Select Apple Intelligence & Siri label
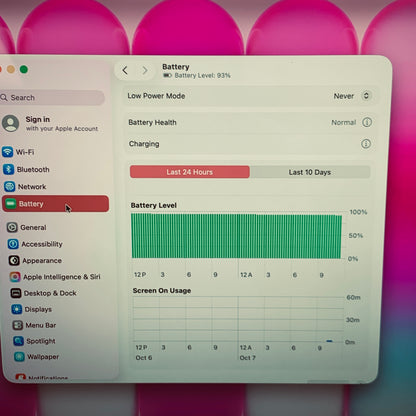The image size is (416, 416). tap(62, 277)
